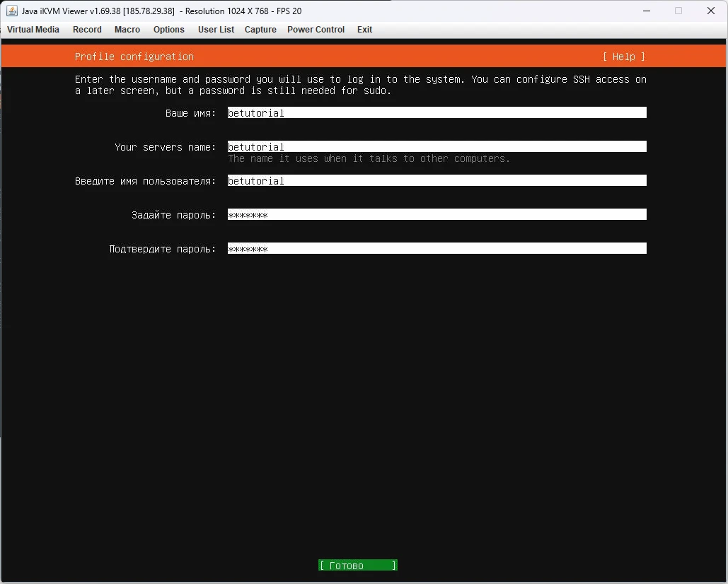This screenshot has width=728, height=584.
Task: Click the Java icon in title bar
Action: click(12, 11)
